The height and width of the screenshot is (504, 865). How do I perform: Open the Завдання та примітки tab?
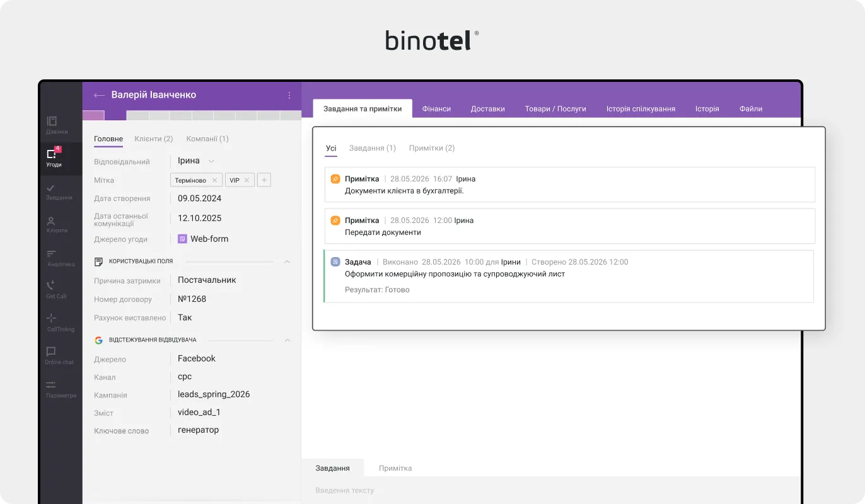(x=363, y=108)
